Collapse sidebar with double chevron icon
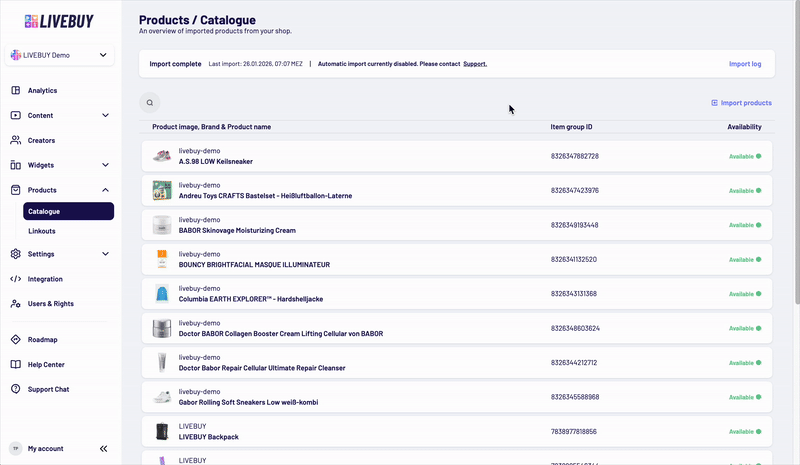 pos(104,449)
